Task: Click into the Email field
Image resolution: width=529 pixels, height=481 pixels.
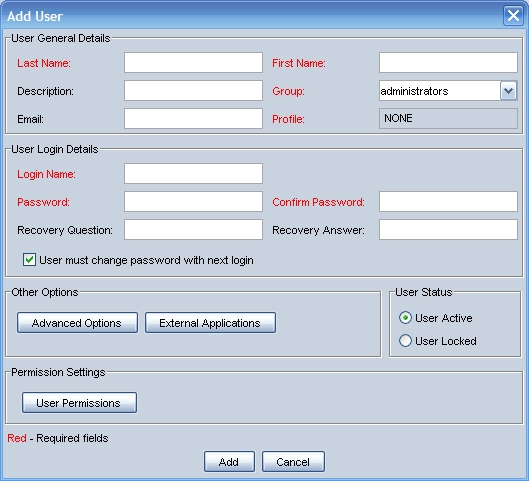Action: (x=193, y=119)
